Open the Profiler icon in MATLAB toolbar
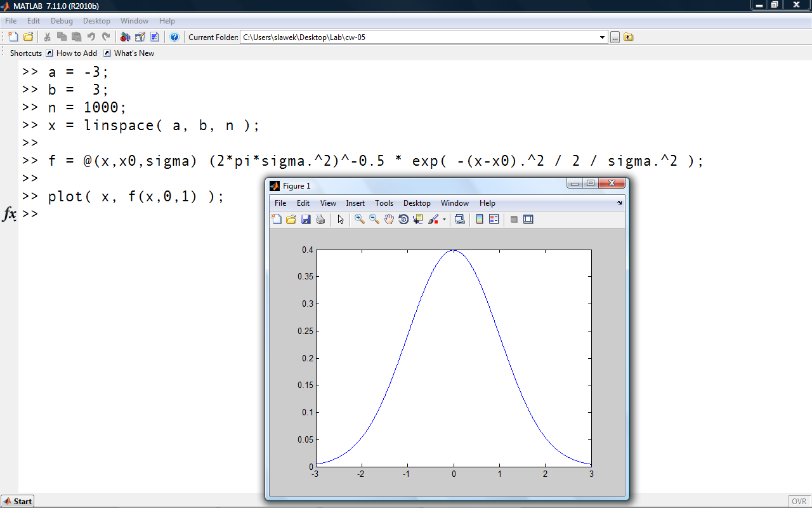The width and height of the screenshot is (812, 508). coord(155,37)
